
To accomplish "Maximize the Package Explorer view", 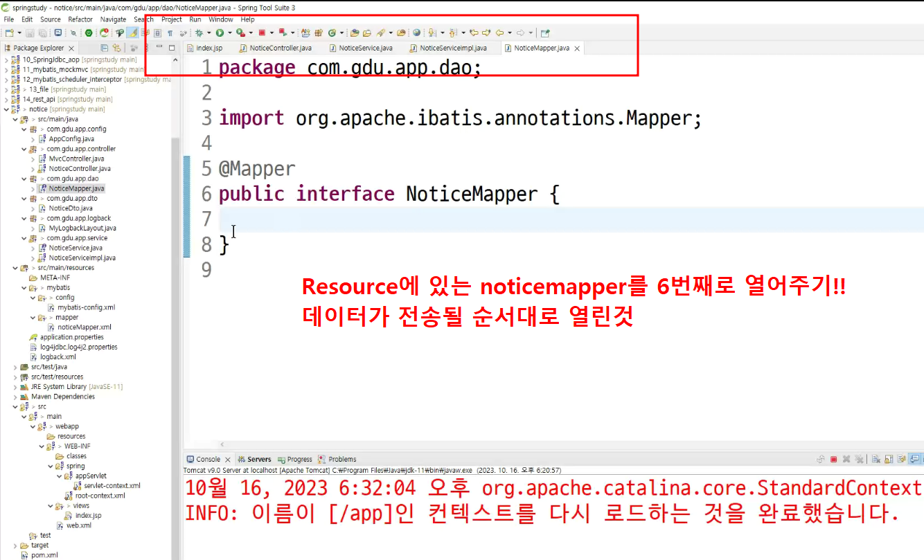I will pyautogui.click(x=172, y=48).
